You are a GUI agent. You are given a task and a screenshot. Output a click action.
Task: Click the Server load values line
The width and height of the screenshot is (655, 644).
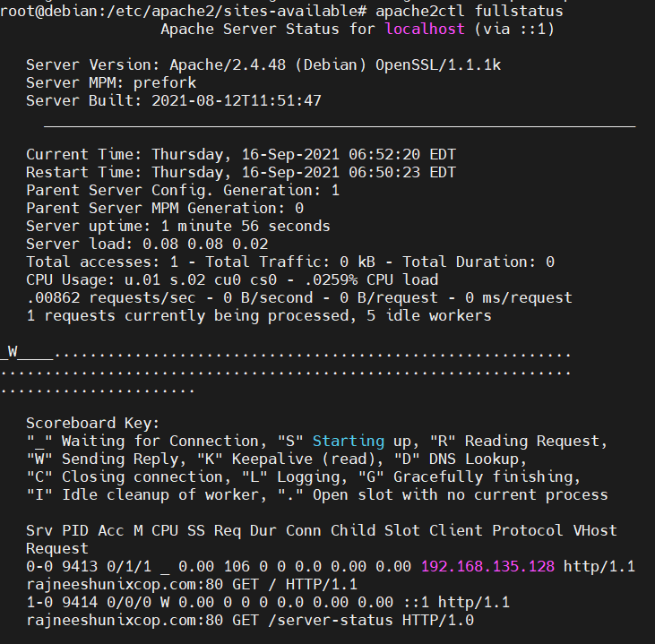click(x=147, y=245)
